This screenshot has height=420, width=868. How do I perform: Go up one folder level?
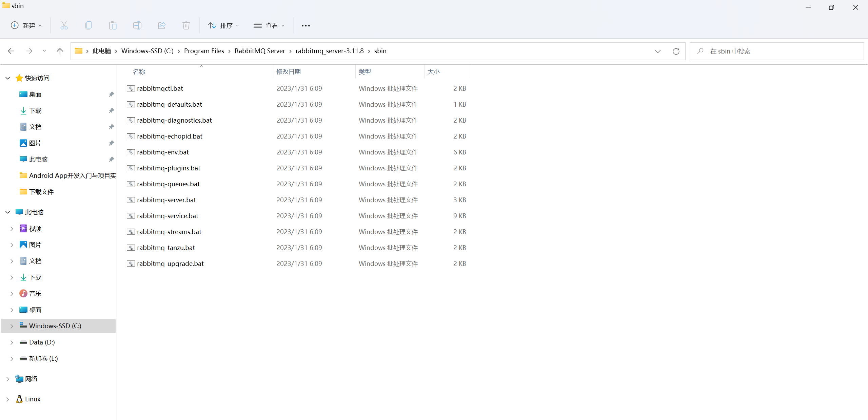60,51
